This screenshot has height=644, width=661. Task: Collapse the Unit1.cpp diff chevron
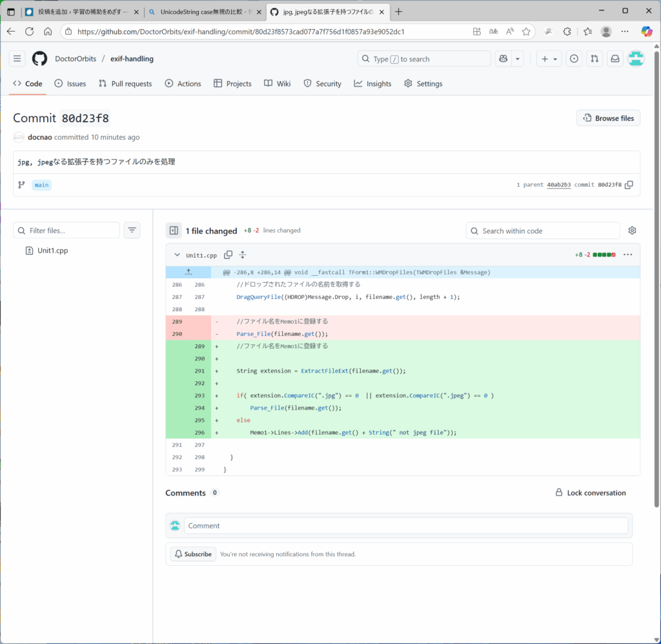tap(177, 255)
